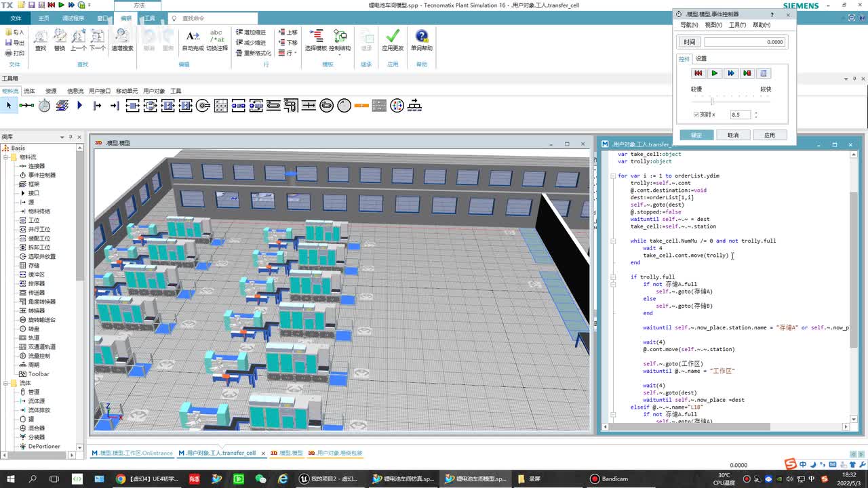Viewport: 868px width, 488px height.
Task: Click the Find icon in the ribbon
Action: [41, 40]
